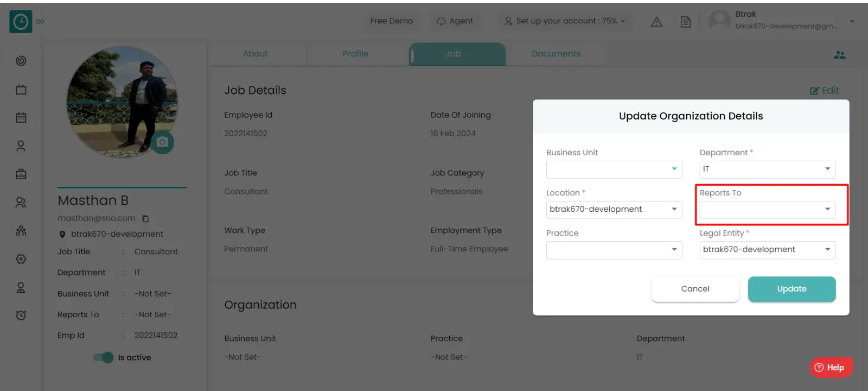The image size is (868, 391).
Task: Open the Business Unit dropdown
Action: pyautogui.click(x=614, y=169)
